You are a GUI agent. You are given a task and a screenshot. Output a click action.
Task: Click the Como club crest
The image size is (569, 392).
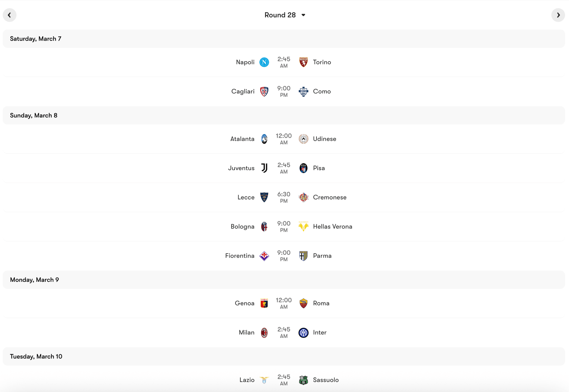[x=304, y=91]
